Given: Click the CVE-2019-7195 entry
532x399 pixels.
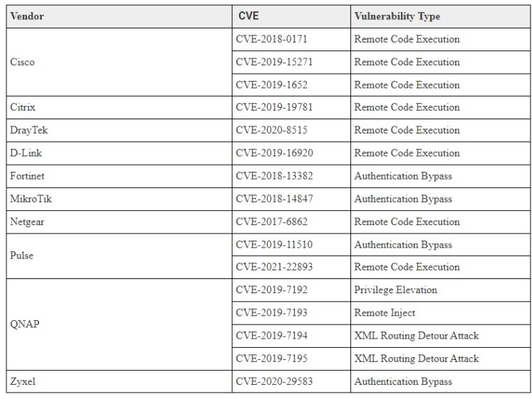Looking at the screenshot, I should (x=271, y=358).
